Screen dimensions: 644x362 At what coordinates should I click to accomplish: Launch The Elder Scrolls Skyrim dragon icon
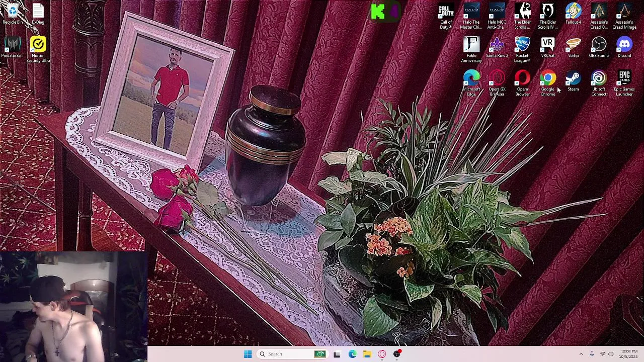(522, 16)
